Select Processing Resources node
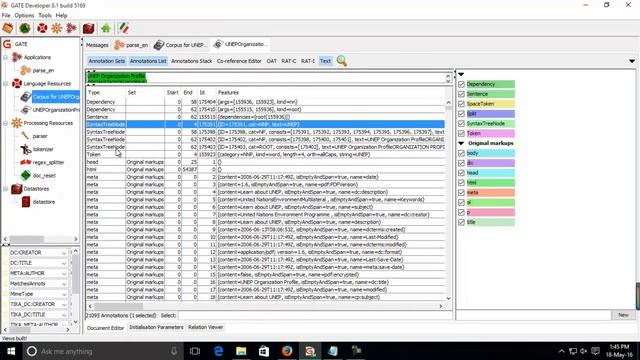Screen dimensions: 640x360 (48, 123)
